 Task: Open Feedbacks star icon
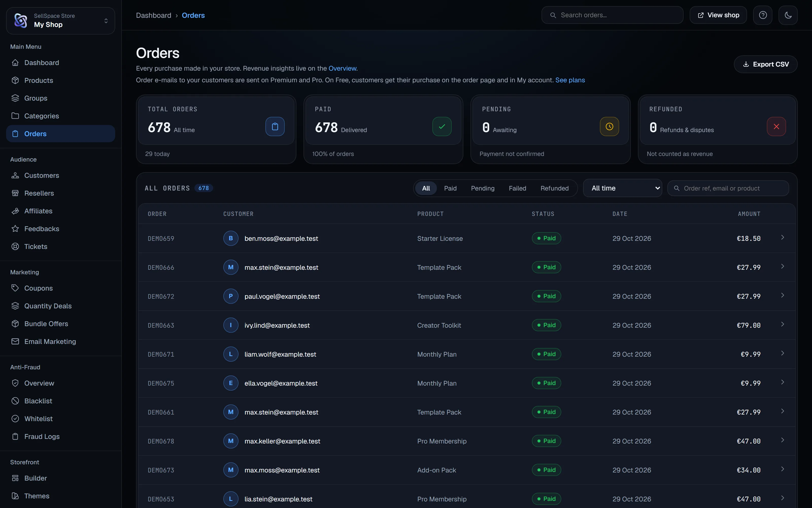coord(15,229)
